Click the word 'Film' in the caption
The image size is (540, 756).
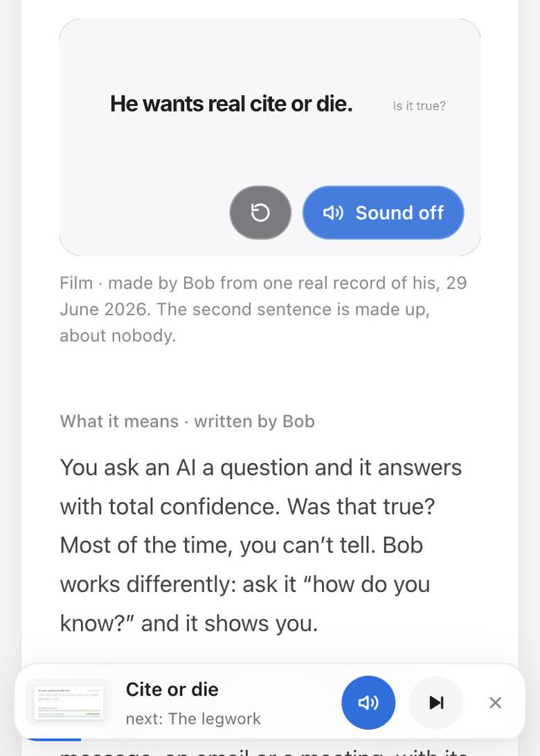pyautogui.click(x=76, y=283)
